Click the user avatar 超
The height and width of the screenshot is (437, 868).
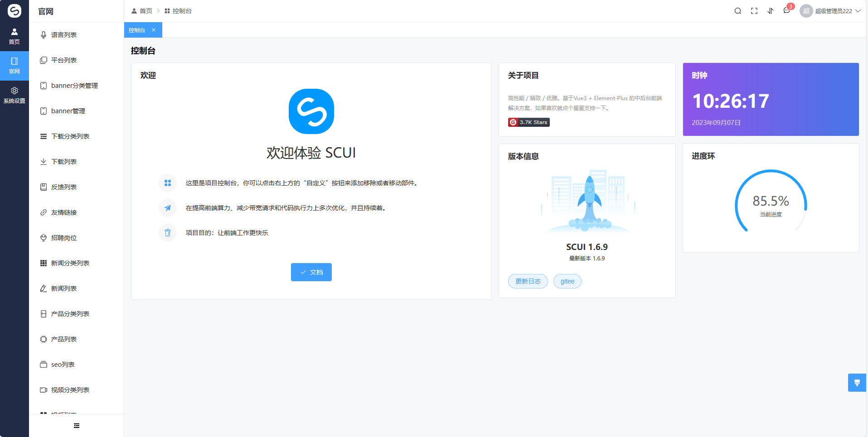pos(806,11)
